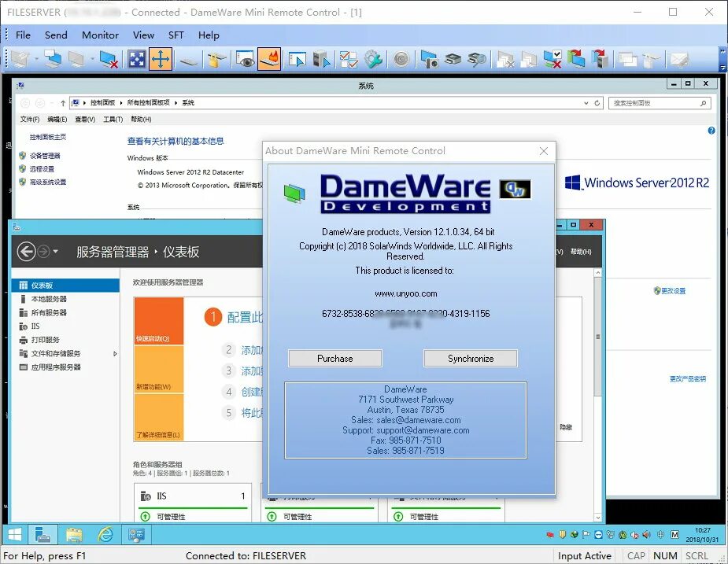Open the Monitor menu in DameWare
The width and height of the screenshot is (728, 564).
100,35
